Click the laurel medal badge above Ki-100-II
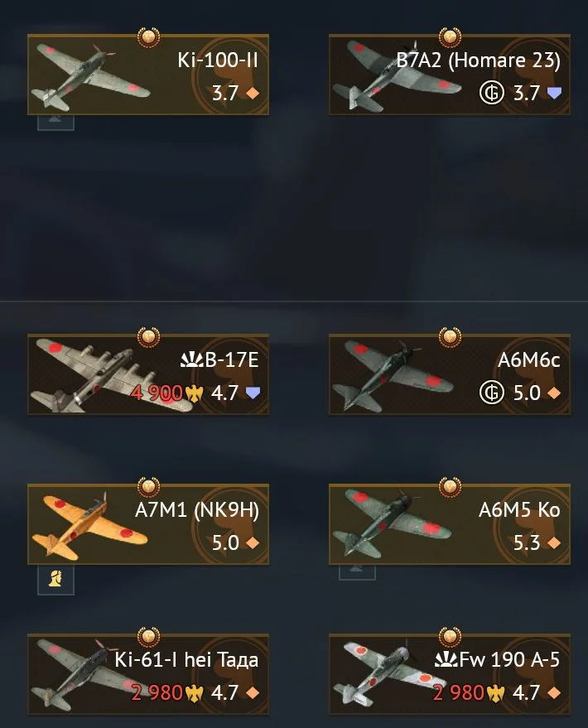The height and width of the screenshot is (728, 588). 148,36
